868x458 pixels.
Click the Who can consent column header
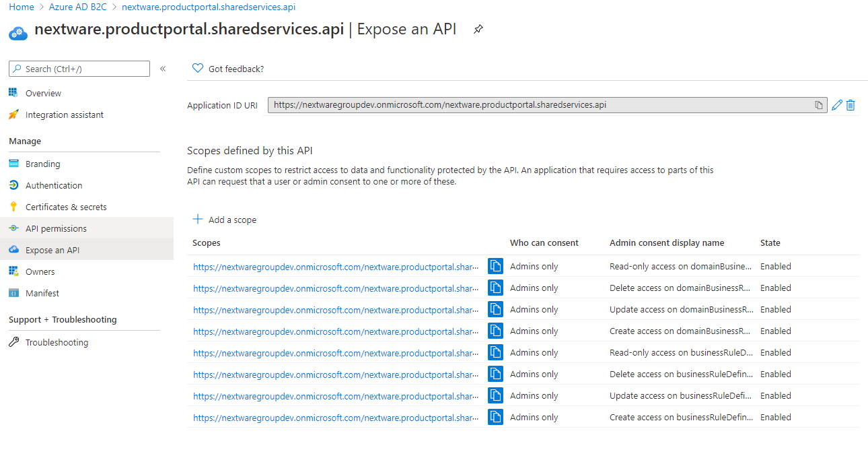pyautogui.click(x=544, y=242)
